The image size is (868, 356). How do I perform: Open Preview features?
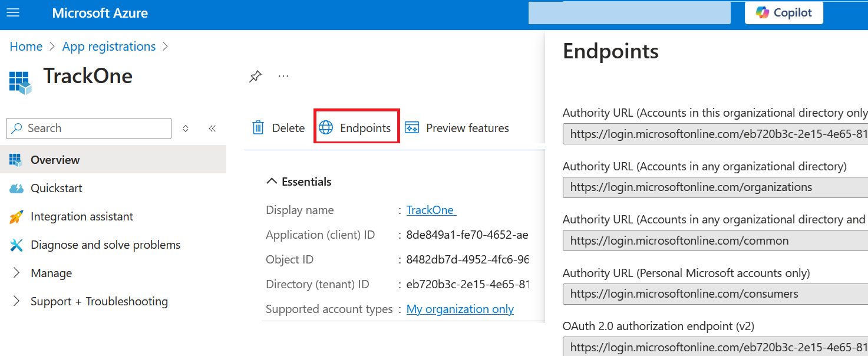457,128
